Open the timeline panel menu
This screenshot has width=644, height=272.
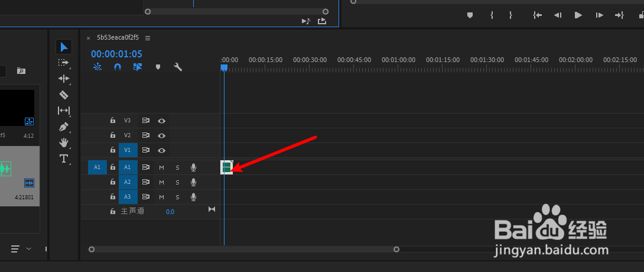coord(148,38)
